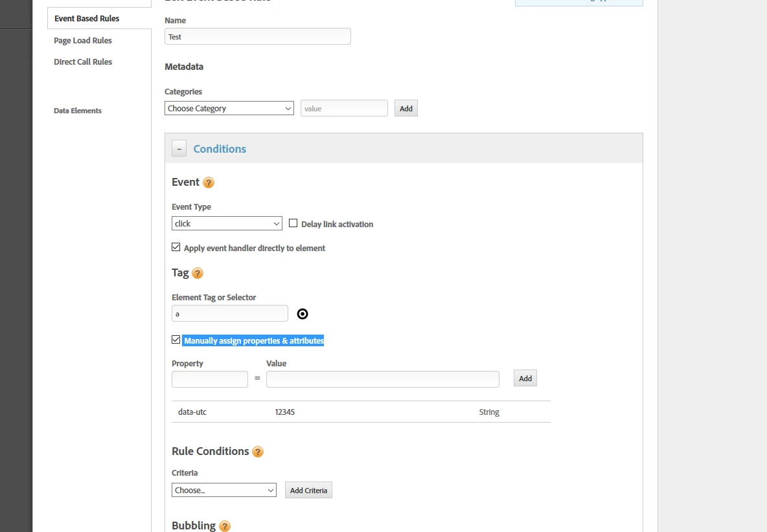Click Add button next to category value
The width and height of the screenshot is (767, 532).
pyautogui.click(x=406, y=109)
